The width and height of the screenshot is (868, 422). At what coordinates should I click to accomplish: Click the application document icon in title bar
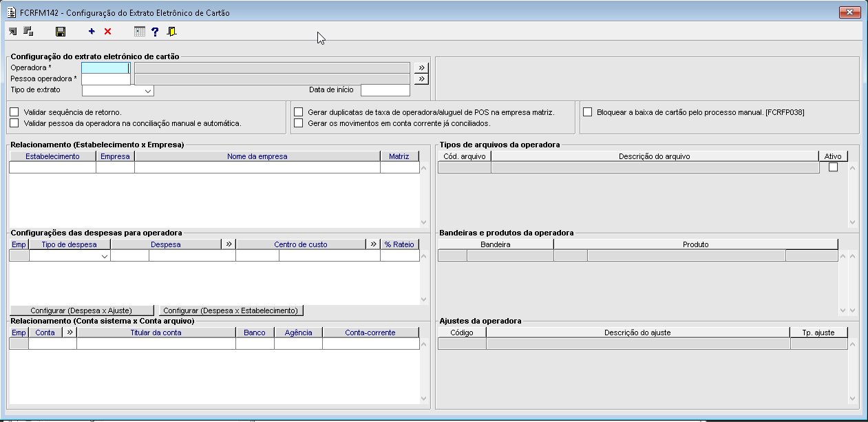(x=11, y=12)
